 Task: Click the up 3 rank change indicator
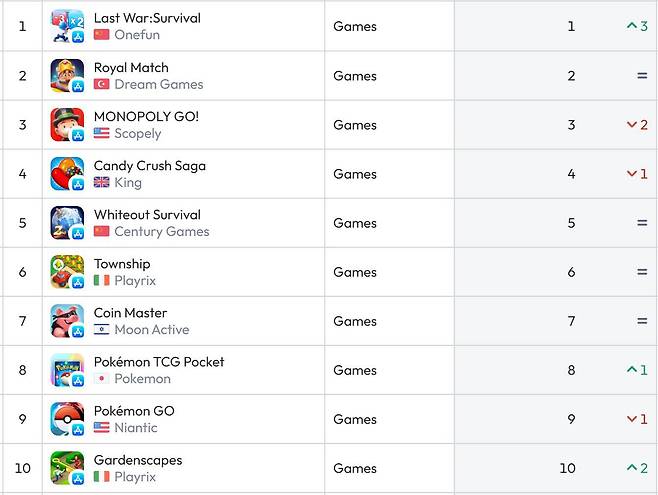coord(636,26)
